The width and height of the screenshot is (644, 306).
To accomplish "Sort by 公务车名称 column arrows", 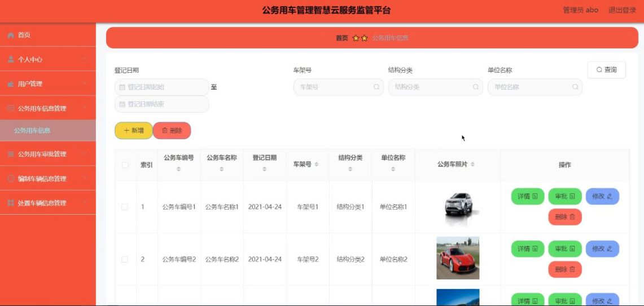I will (221, 169).
